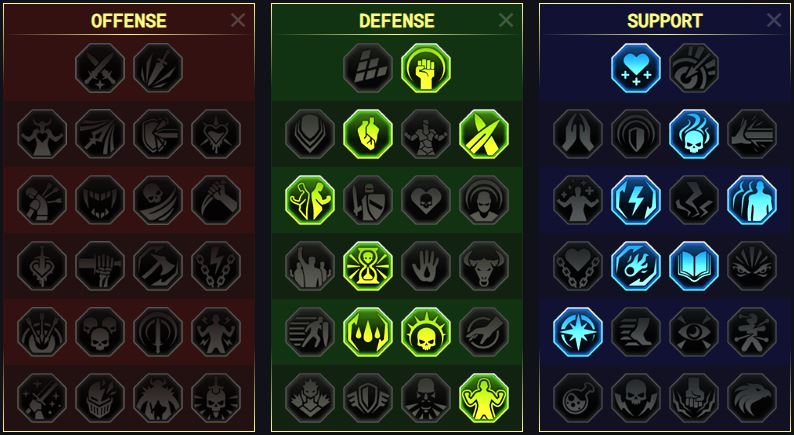Click the blue compass star mastery

[578, 332]
